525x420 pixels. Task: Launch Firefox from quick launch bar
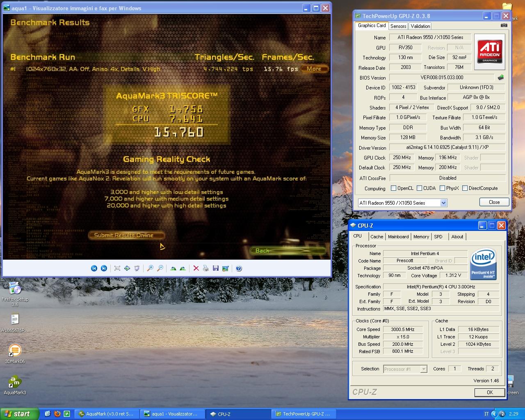click(x=57, y=414)
